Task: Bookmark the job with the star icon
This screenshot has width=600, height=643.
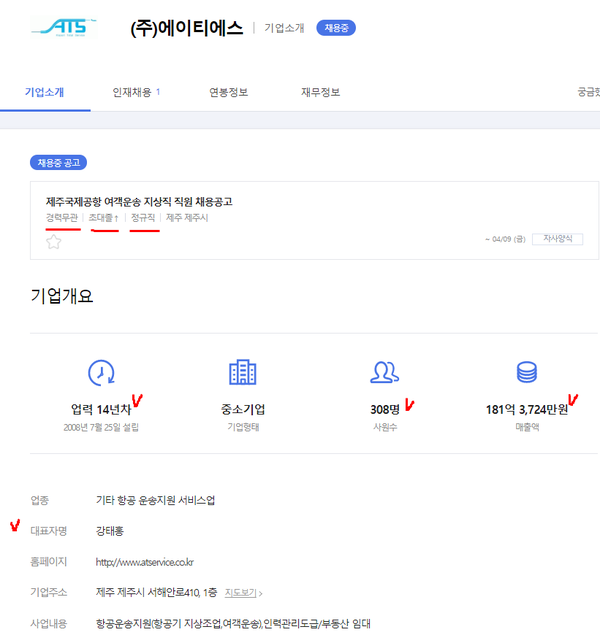Action: 53,242
